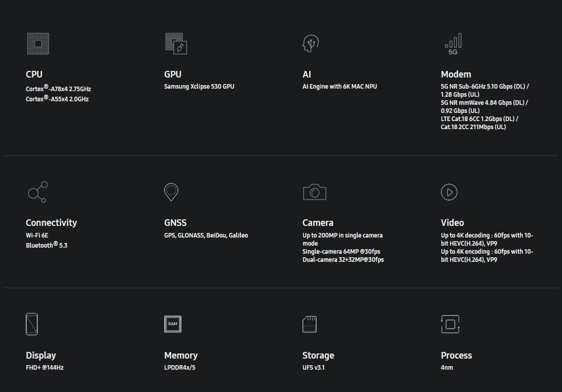Click the Camera icon

(314, 192)
